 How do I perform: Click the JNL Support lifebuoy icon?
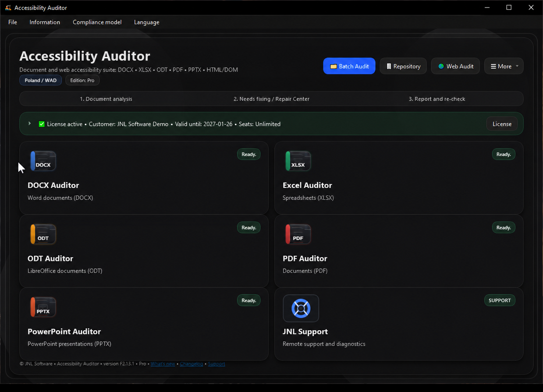click(301, 308)
